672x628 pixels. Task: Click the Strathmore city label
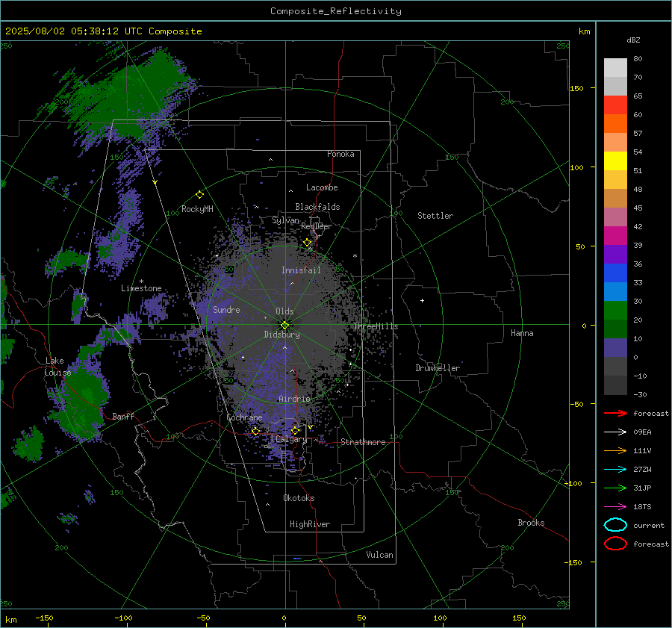[x=363, y=442]
